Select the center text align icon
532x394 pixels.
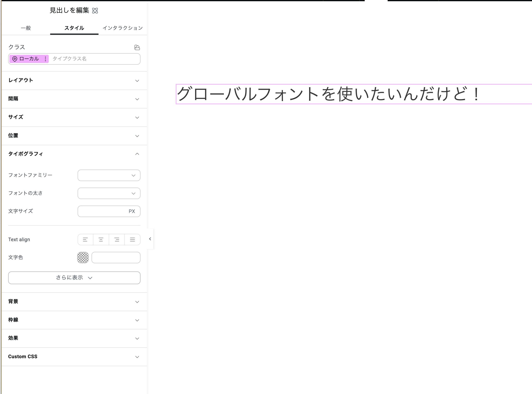click(x=101, y=240)
